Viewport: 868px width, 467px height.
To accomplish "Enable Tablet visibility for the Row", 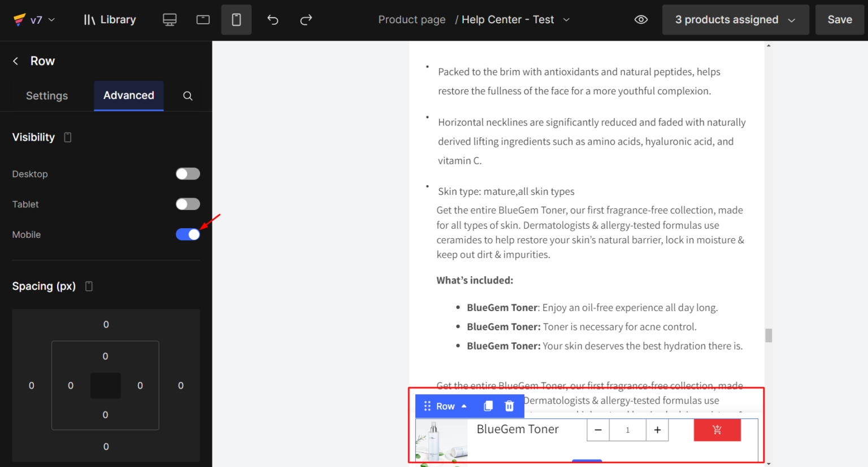I will (188, 204).
